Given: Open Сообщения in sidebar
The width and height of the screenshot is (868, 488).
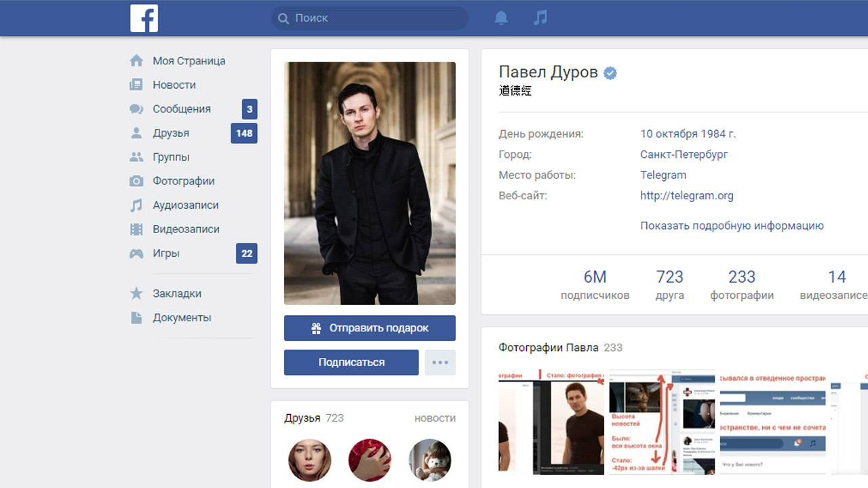Looking at the screenshot, I should (x=182, y=109).
